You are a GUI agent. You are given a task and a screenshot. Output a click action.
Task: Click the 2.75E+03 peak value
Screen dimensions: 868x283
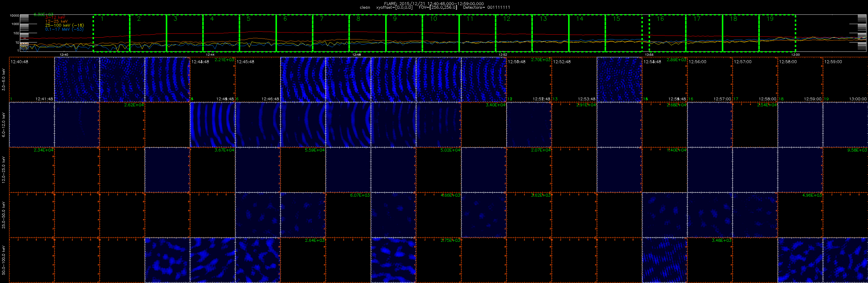tap(450, 240)
